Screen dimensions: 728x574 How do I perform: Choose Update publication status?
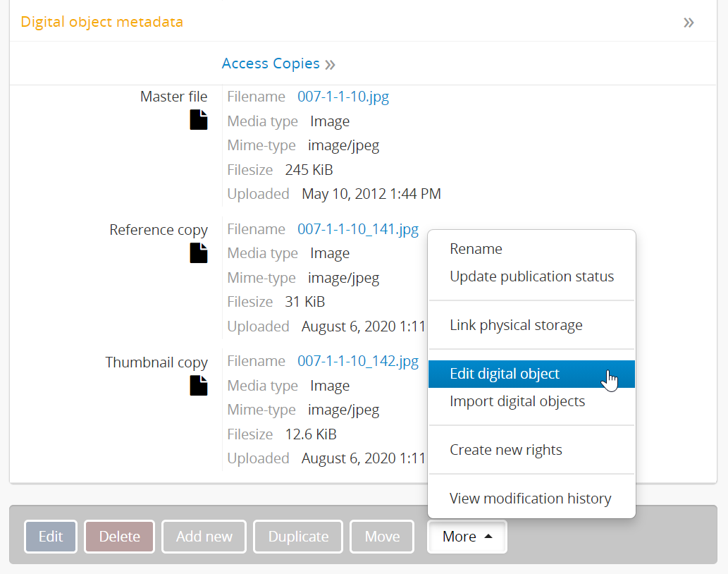point(531,276)
